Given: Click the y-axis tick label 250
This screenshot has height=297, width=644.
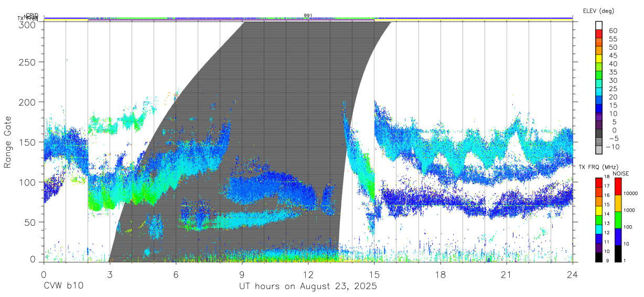Looking at the screenshot, I should click(27, 62).
